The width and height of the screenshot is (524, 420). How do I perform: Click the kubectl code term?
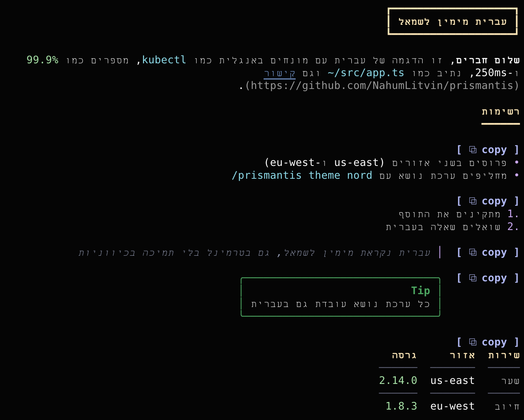pyautogui.click(x=164, y=60)
